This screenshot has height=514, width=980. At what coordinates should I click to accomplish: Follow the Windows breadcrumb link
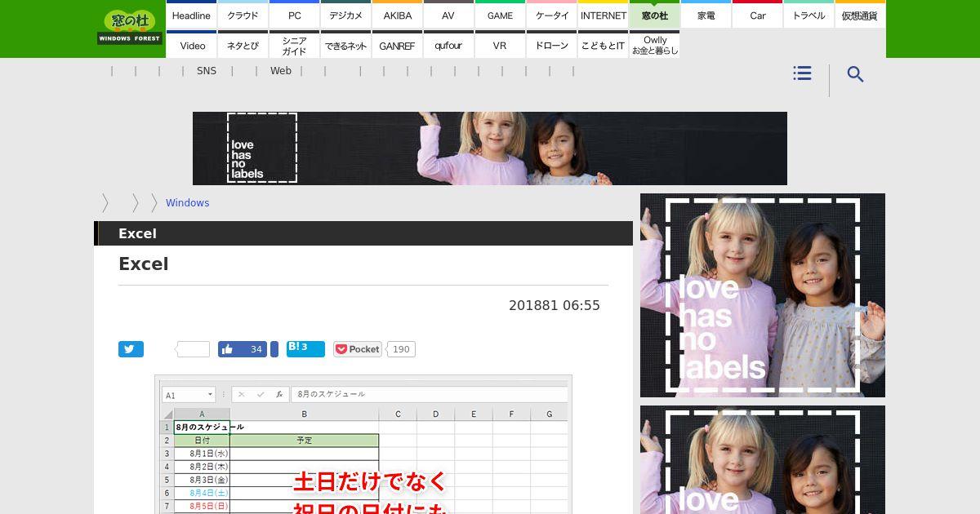[187, 203]
